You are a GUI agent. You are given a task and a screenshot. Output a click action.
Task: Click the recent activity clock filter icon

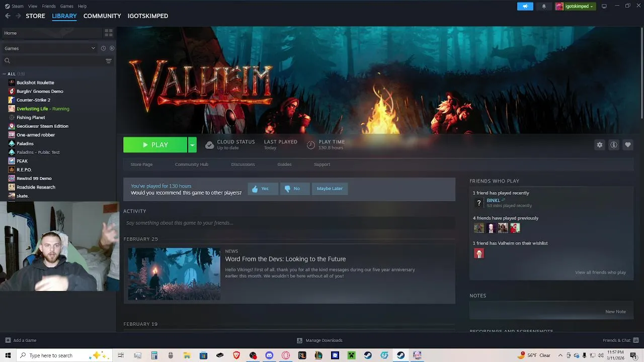[x=103, y=48]
